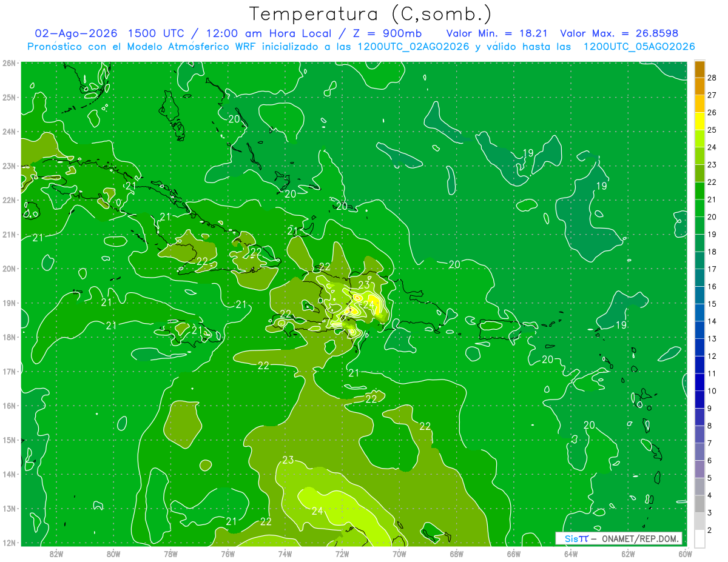Click the "Sisπ" logo text

(x=576, y=539)
